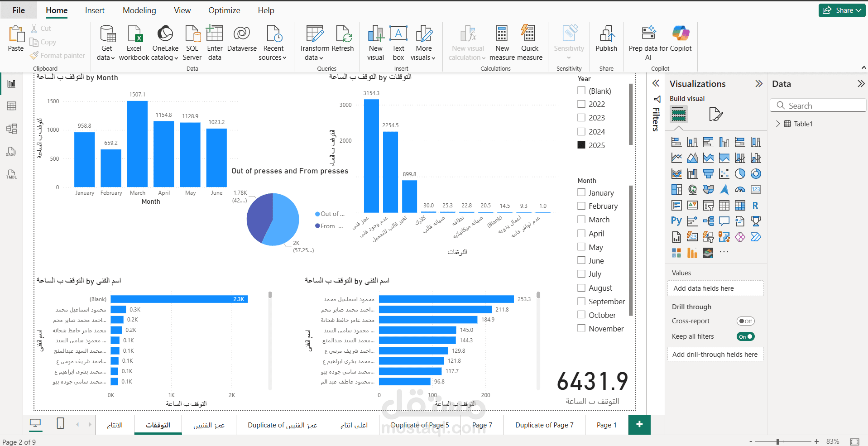Click the Search field in Data pane
This screenshot has width=868, height=446.
(818, 106)
